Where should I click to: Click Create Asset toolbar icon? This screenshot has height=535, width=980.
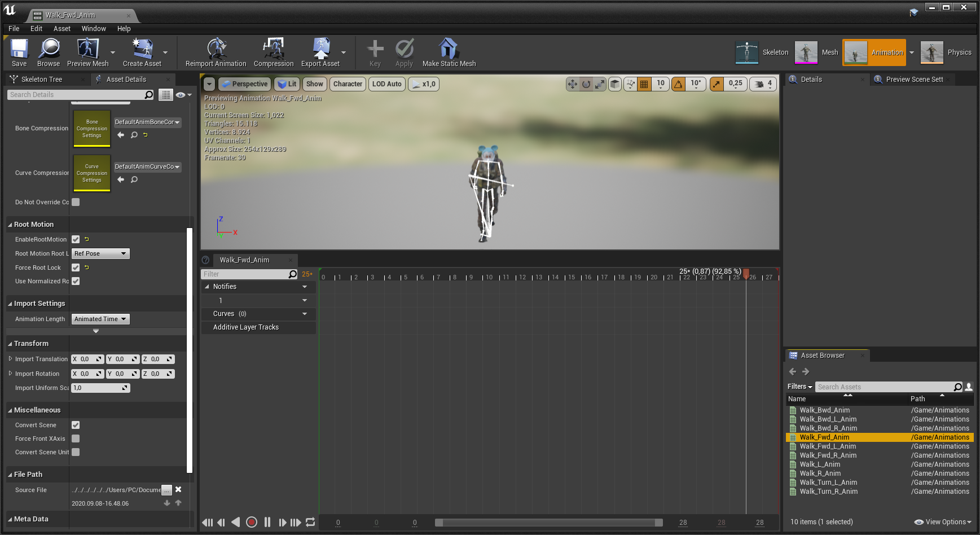142,52
